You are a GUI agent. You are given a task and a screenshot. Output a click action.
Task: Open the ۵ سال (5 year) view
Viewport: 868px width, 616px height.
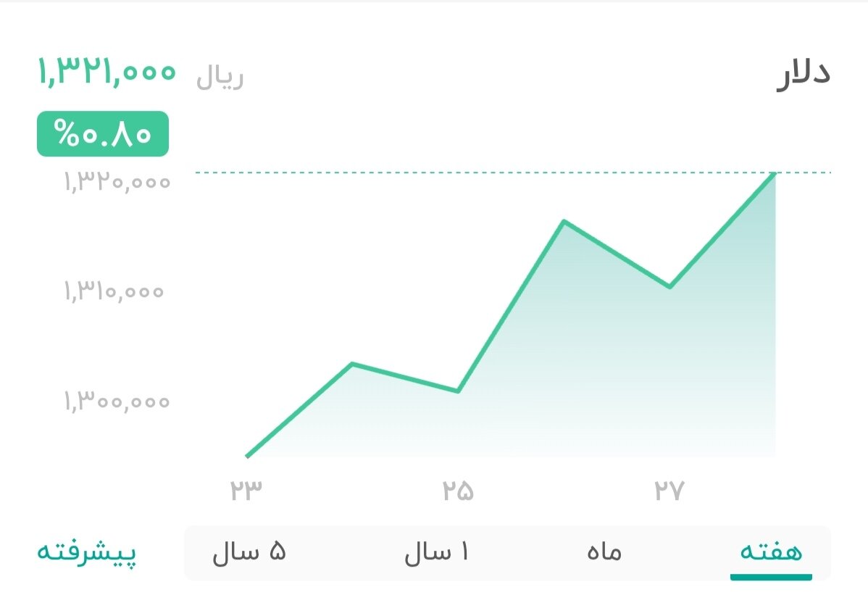(x=250, y=552)
